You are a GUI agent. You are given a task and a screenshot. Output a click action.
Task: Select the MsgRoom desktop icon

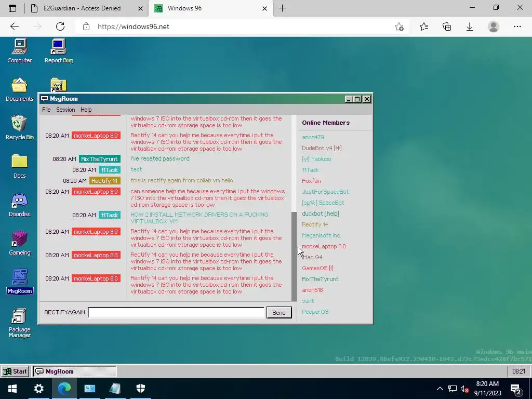19,282
